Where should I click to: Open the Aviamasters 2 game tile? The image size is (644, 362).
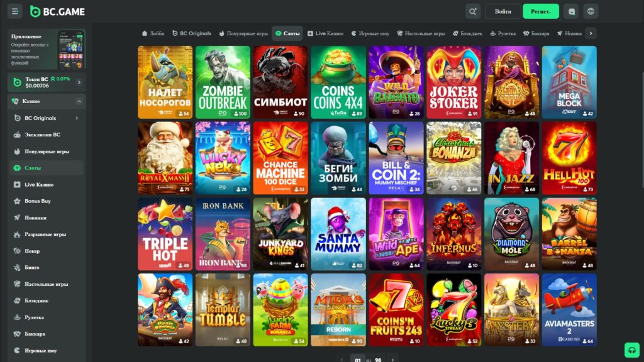pos(569,310)
